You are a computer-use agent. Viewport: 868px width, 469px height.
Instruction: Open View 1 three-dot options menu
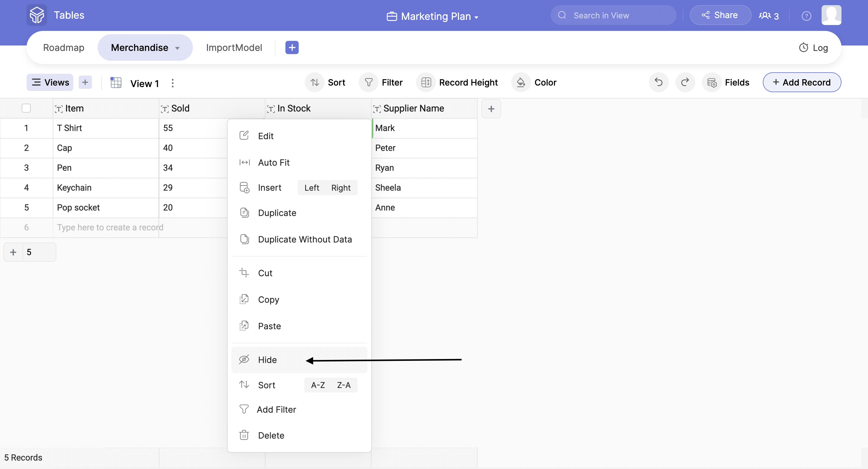click(172, 83)
